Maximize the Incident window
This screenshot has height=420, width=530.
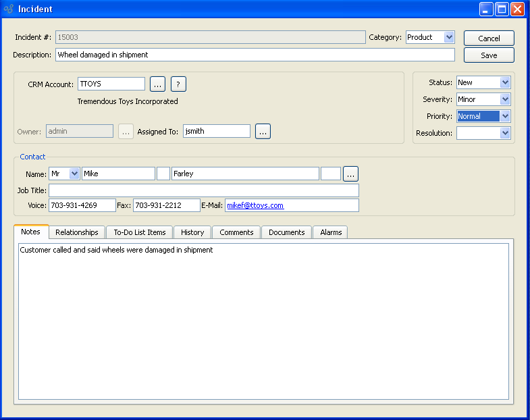[x=502, y=9]
